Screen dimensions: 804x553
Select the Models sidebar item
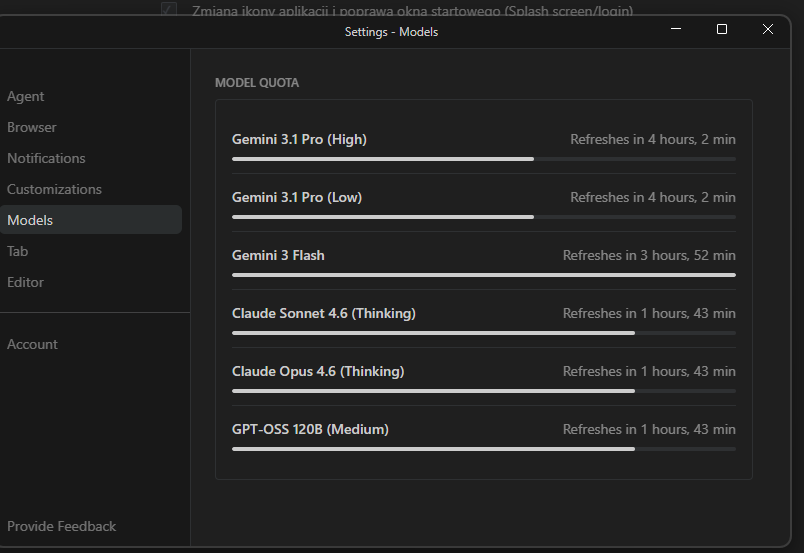(91, 220)
